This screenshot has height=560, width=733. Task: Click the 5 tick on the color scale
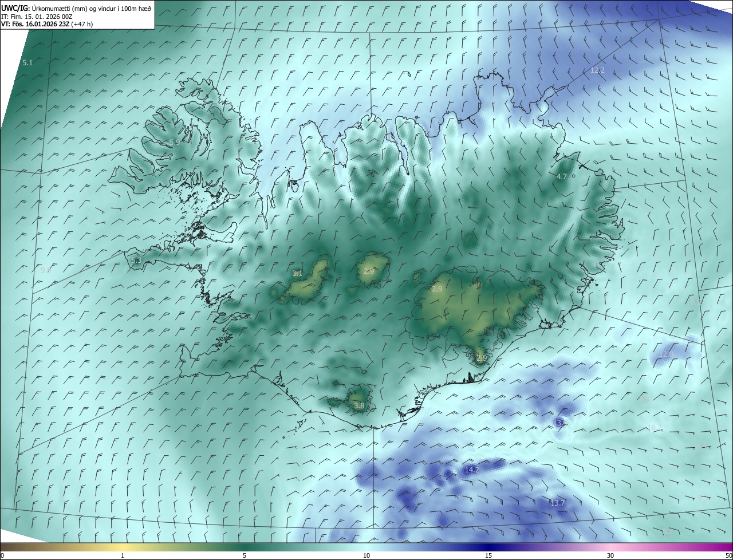coord(245,555)
